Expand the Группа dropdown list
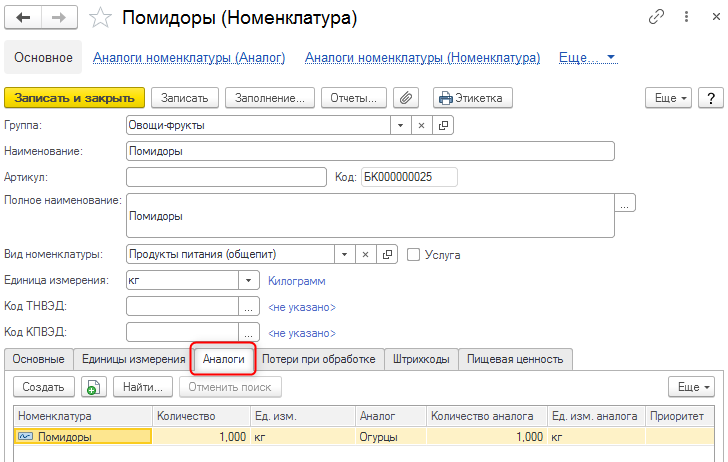This screenshot has height=462, width=728. point(400,126)
